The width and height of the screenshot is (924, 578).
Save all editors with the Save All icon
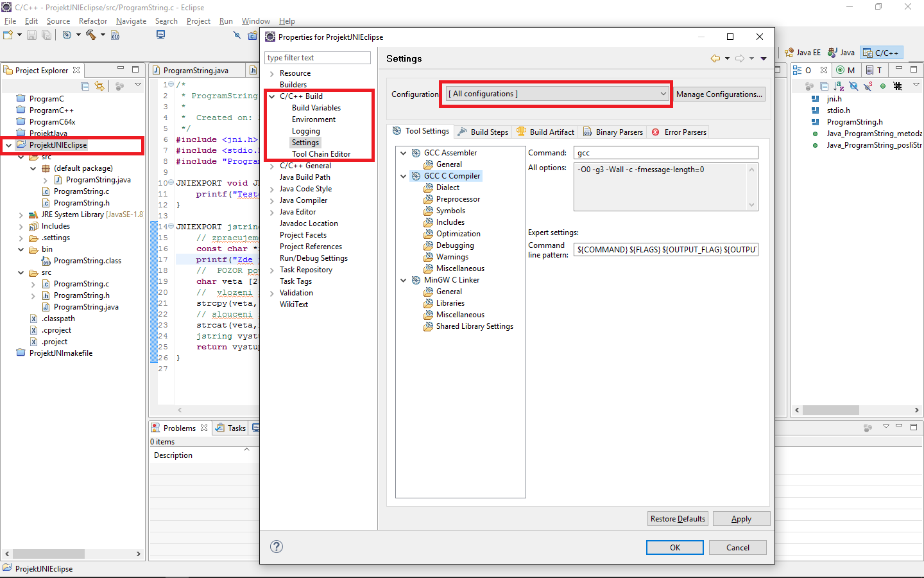45,35
